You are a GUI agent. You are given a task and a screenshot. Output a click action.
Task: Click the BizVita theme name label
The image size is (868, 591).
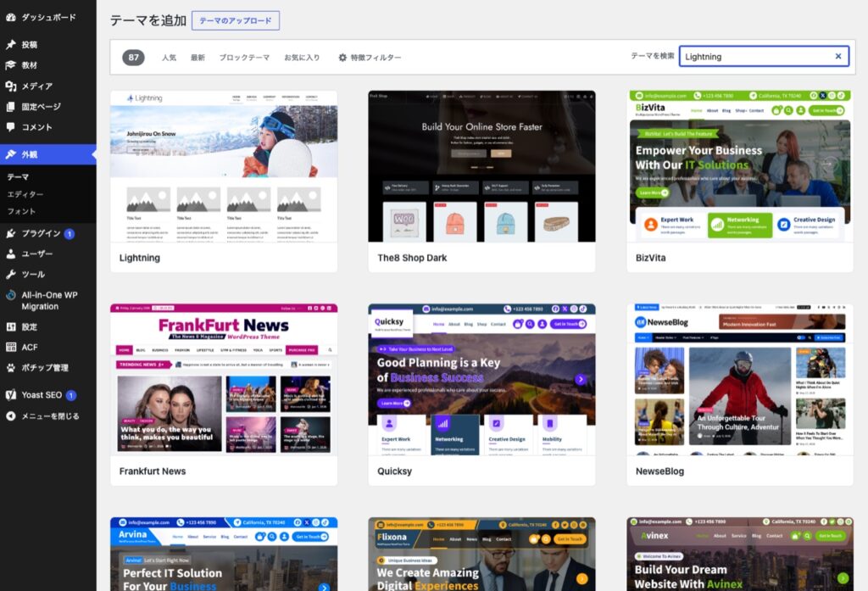click(650, 258)
